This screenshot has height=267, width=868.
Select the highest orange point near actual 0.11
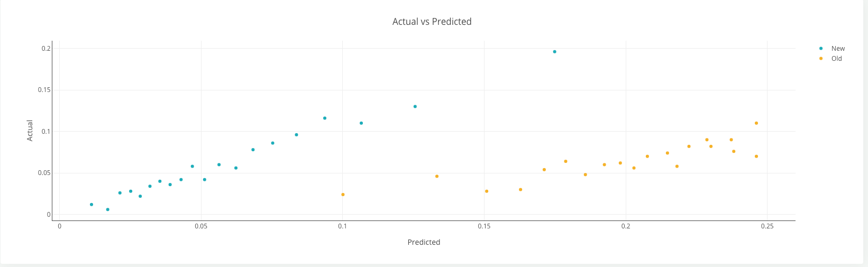(x=756, y=123)
